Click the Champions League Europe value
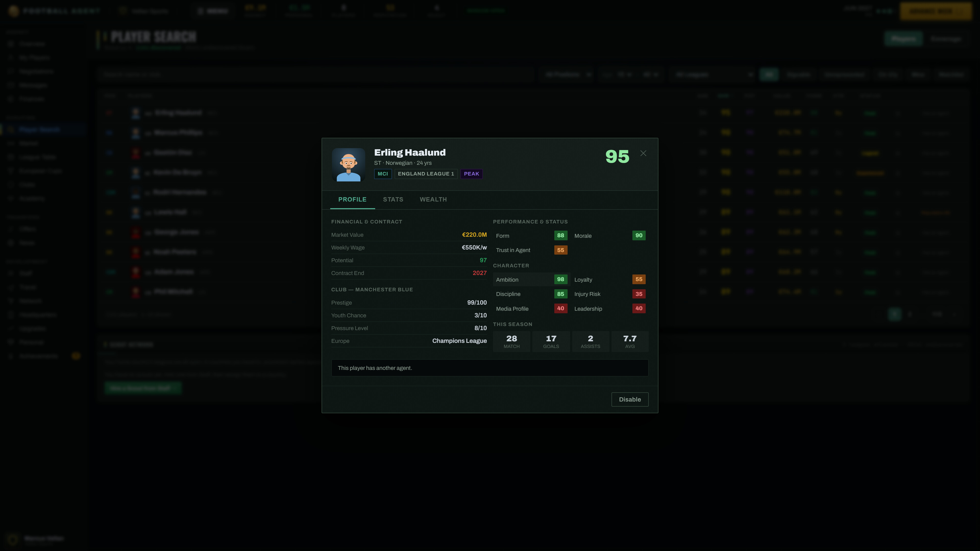Viewport: 980px width, 551px height. click(x=459, y=341)
